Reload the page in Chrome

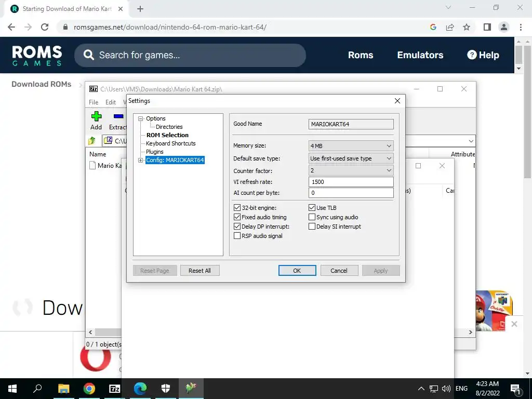(x=45, y=27)
